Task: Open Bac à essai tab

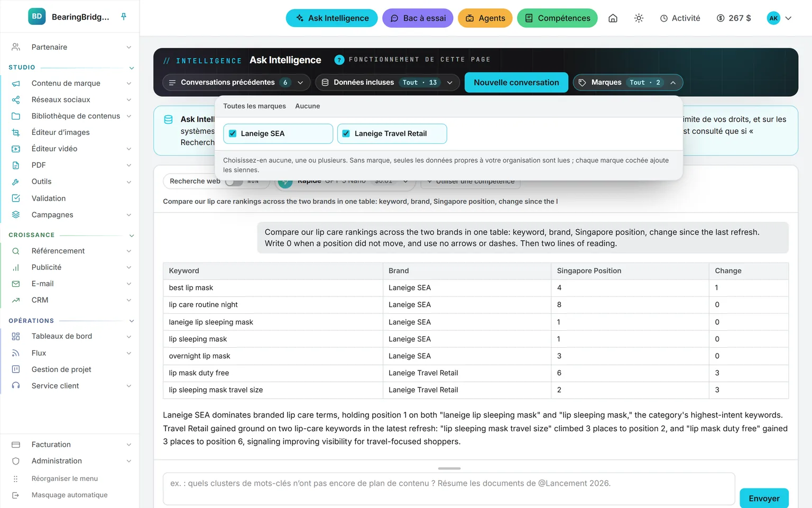Action: tap(418, 18)
